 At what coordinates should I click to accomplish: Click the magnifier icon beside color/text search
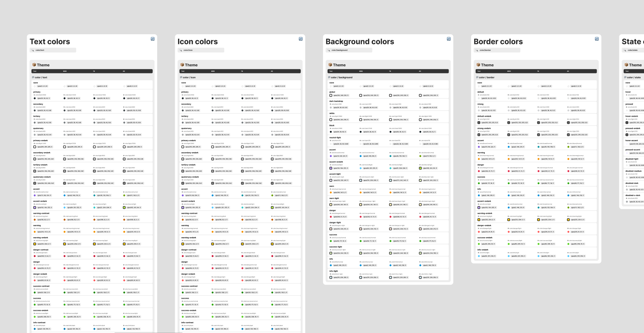(x=33, y=50)
